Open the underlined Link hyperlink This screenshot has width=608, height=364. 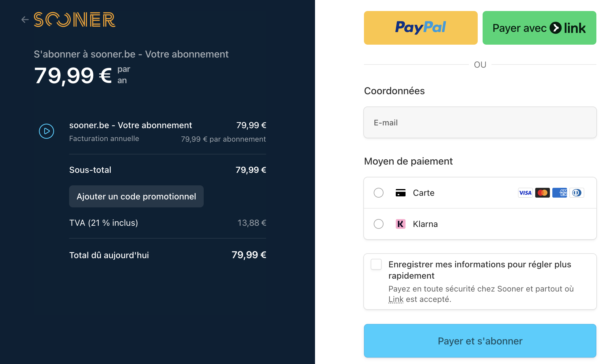click(396, 299)
